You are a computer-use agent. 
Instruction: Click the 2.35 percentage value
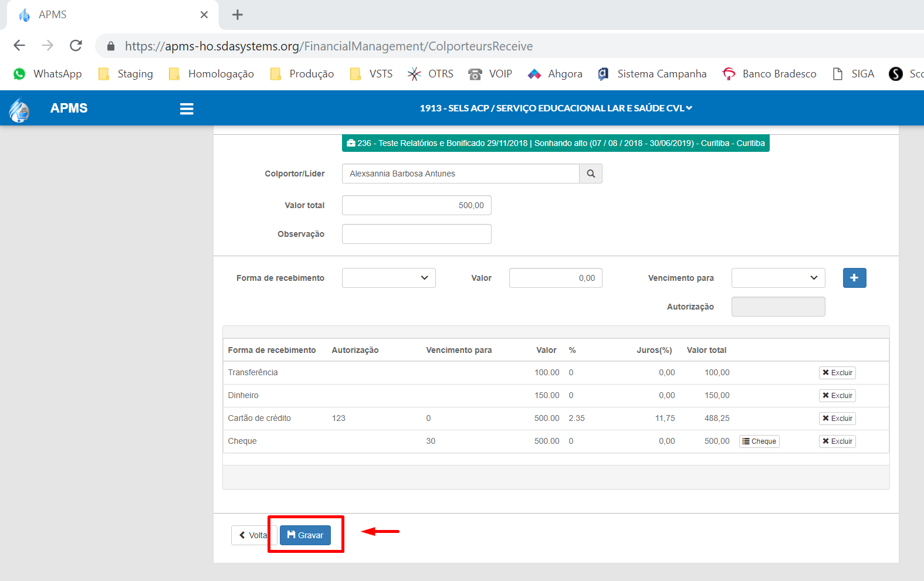[x=577, y=418]
